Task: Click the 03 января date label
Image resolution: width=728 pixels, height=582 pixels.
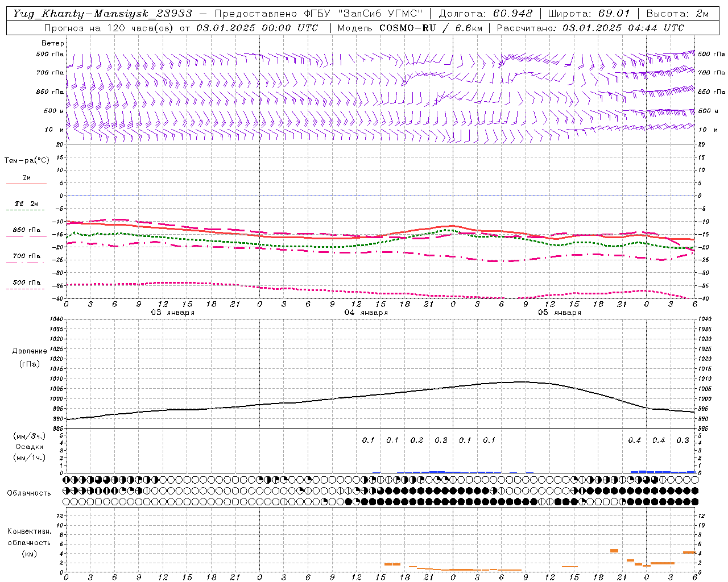Action: click(x=173, y=313)
